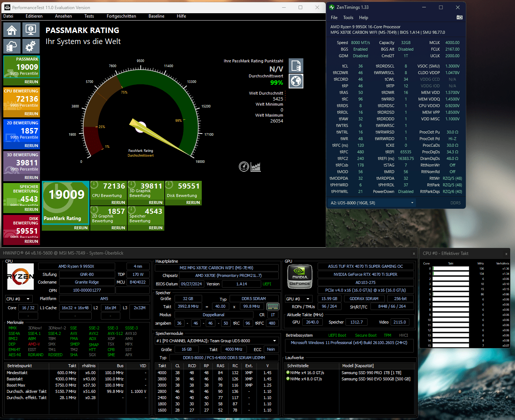Open the ZenTimings File menu
The image size is (515, 420).
(x=334, y=18)
